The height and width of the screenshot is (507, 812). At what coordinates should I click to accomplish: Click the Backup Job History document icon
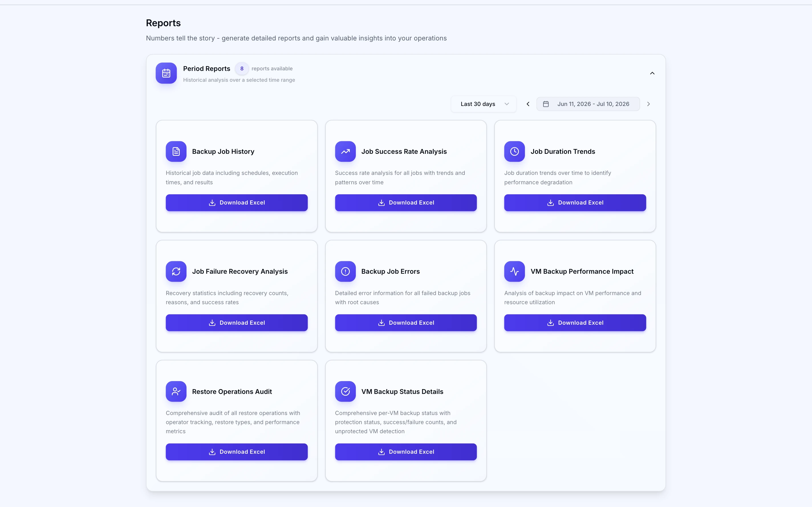(x=176, y=152)
